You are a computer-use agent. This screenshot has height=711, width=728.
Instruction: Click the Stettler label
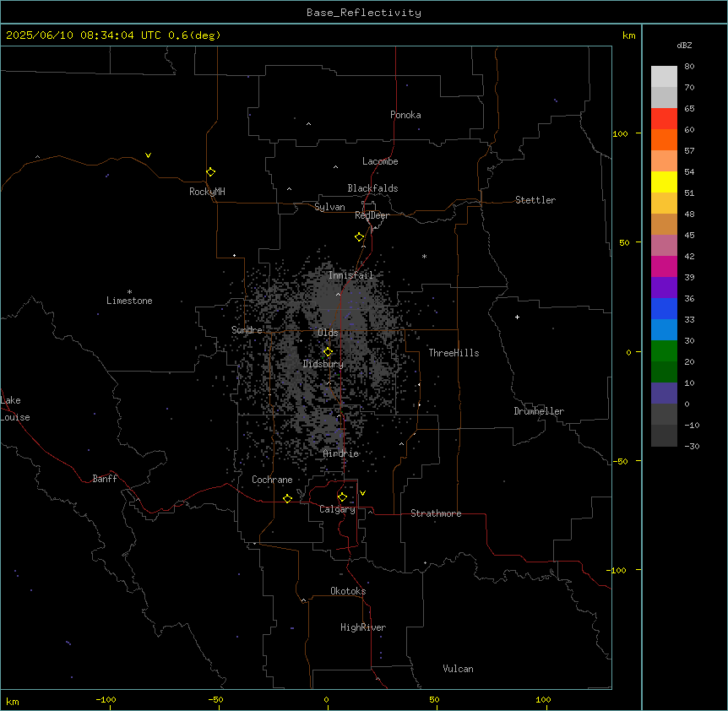(x=535, y=200)
